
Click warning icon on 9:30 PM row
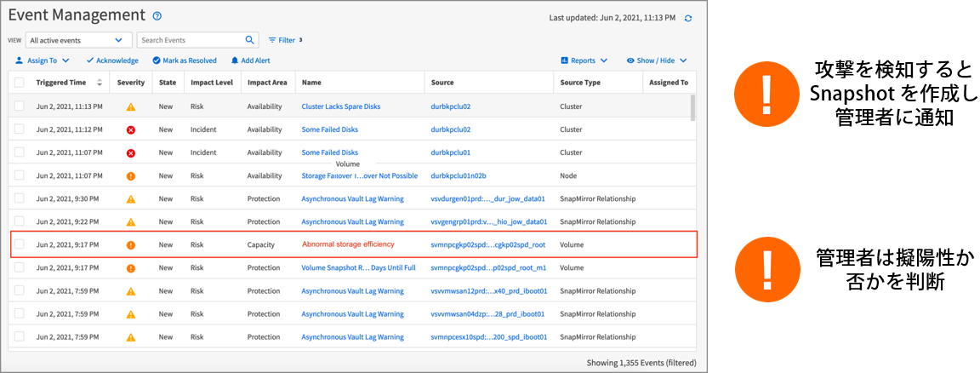point(131,199)
